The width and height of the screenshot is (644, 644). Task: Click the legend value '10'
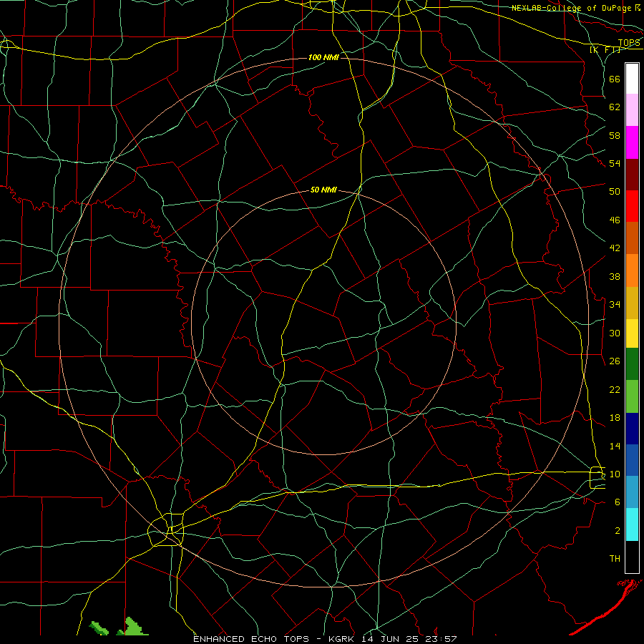[615, 474]
